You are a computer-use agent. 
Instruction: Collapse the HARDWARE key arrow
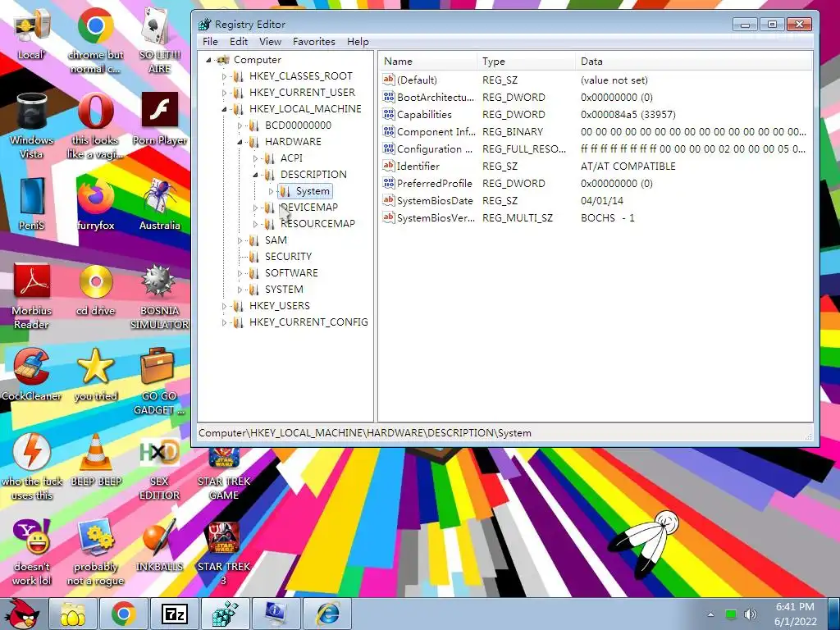pos(240,142)
